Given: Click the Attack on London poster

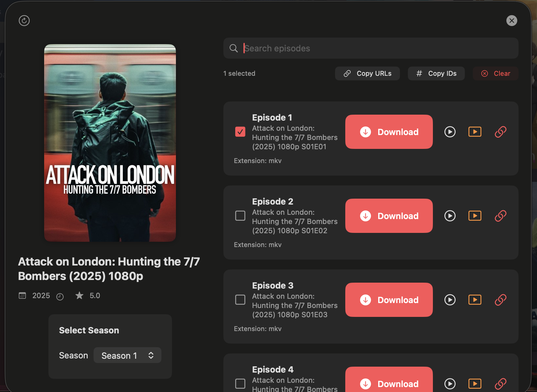Looking at the screenshot, I should coord(110,143).
